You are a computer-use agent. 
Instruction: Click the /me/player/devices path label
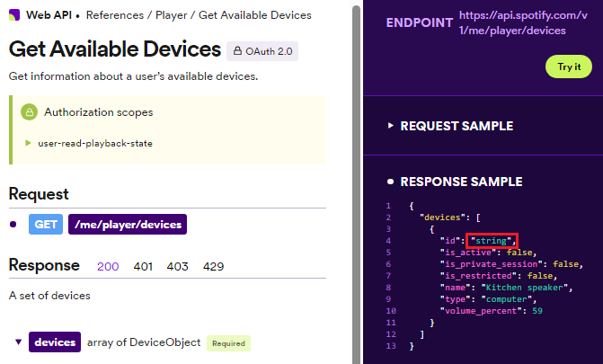click(128, 225)
